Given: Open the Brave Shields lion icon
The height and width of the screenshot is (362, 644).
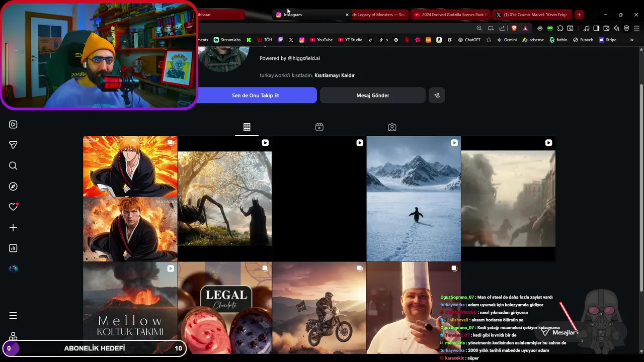Looking at the screenshot, I should point(514,28).
